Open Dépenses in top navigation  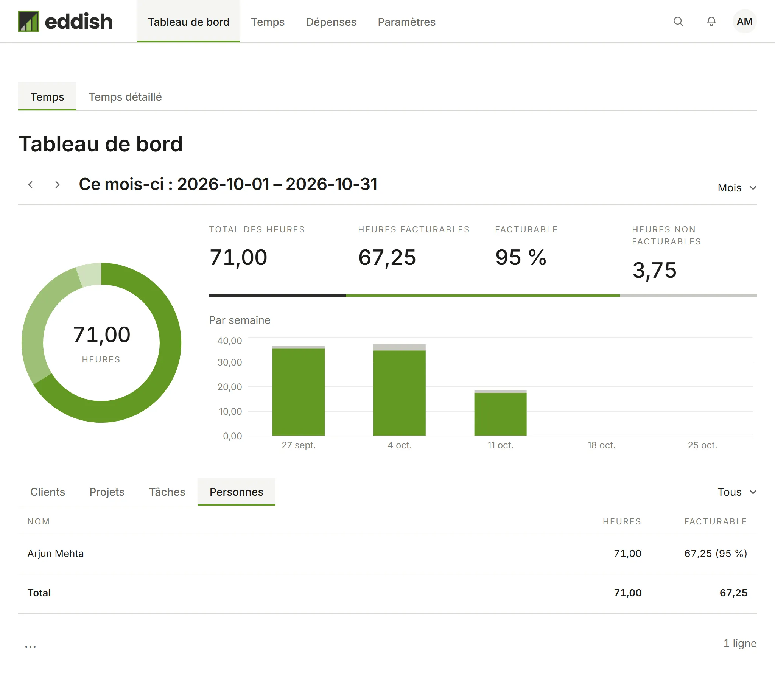tap(331, 22)
